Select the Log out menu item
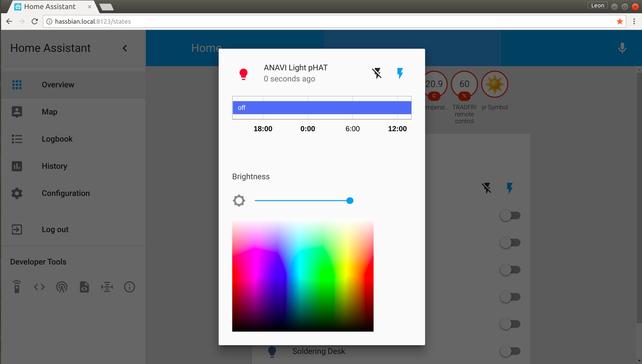642x364 pixels. [x=73, y=230]
